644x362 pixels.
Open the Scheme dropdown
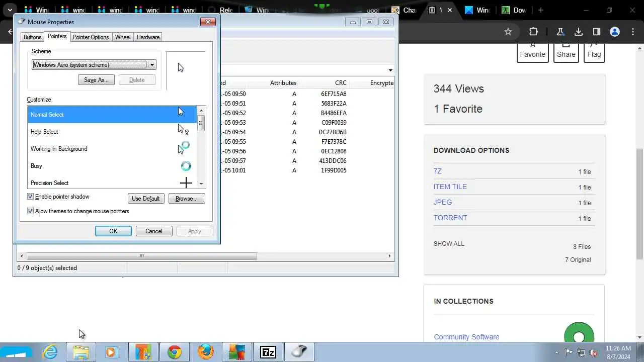(x=94, y=64)
